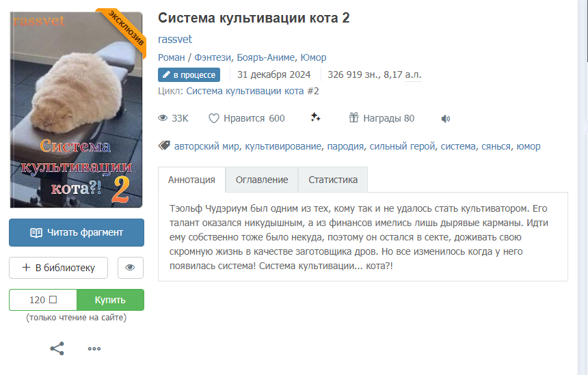This screenshot has height=375, width=588.
Task: Add the book with В библиотеку button
Action: tap(59, 268)
